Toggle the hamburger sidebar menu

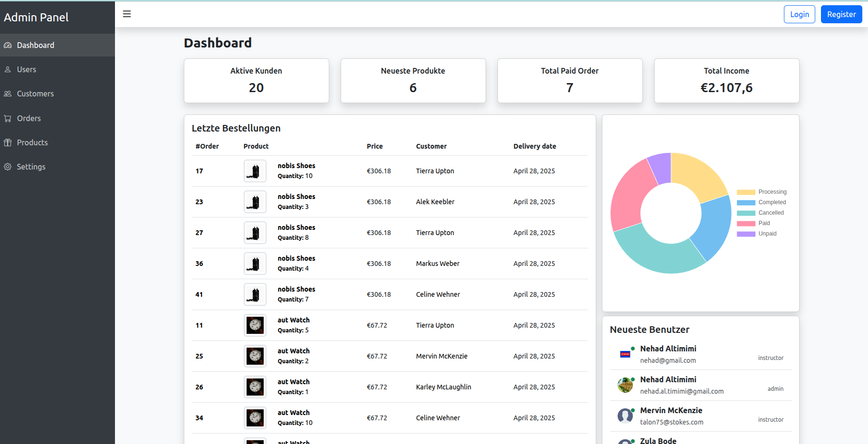click(x=127, y=14)
